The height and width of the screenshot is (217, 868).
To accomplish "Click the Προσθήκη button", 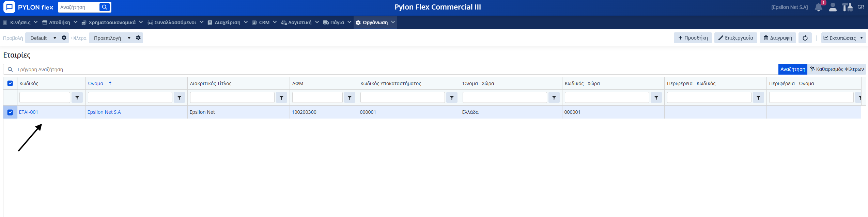I will tap(693, 38).
